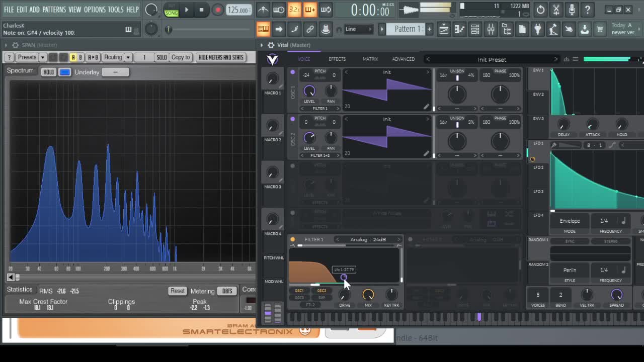Viewport: 644px width, 362px height.
Task: Open the Channel rack icon
Action: point(475,29)
